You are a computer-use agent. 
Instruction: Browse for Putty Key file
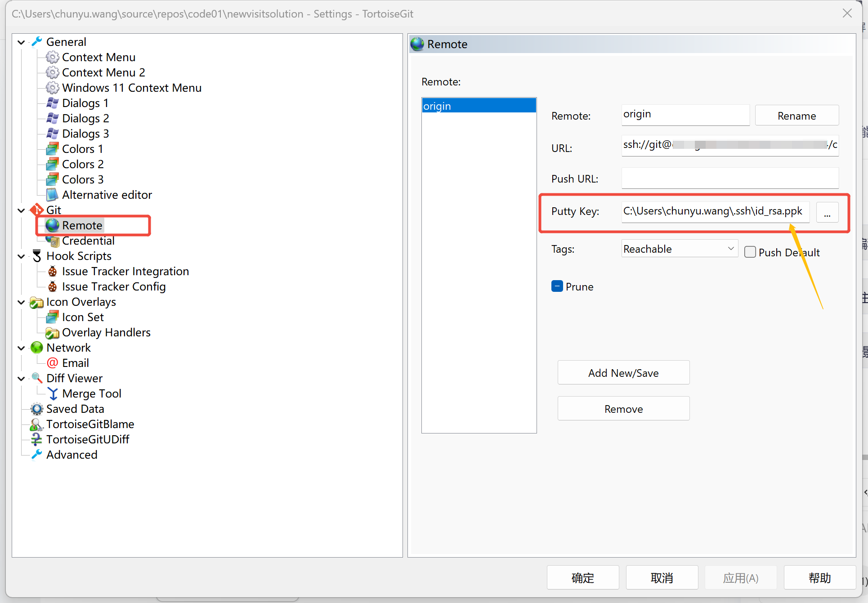(827, 212)
